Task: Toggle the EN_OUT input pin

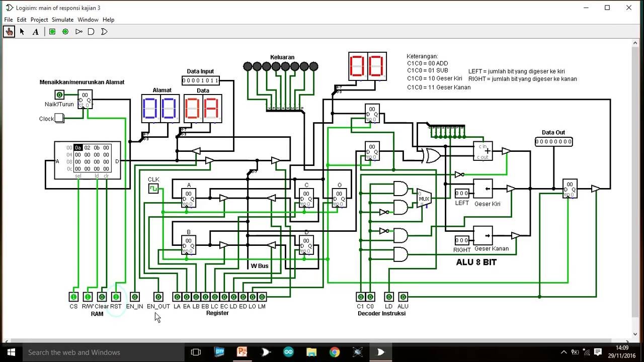Action: click(x=158, y=297)
